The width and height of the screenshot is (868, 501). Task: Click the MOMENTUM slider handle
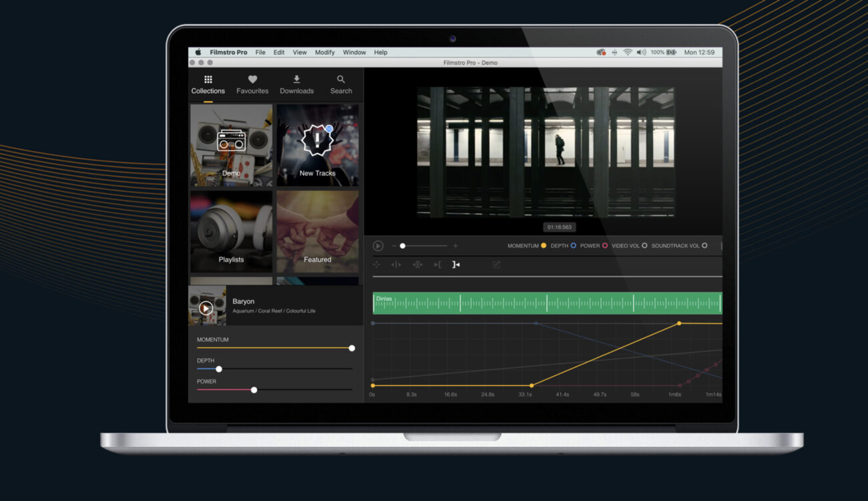click(352, 348)
